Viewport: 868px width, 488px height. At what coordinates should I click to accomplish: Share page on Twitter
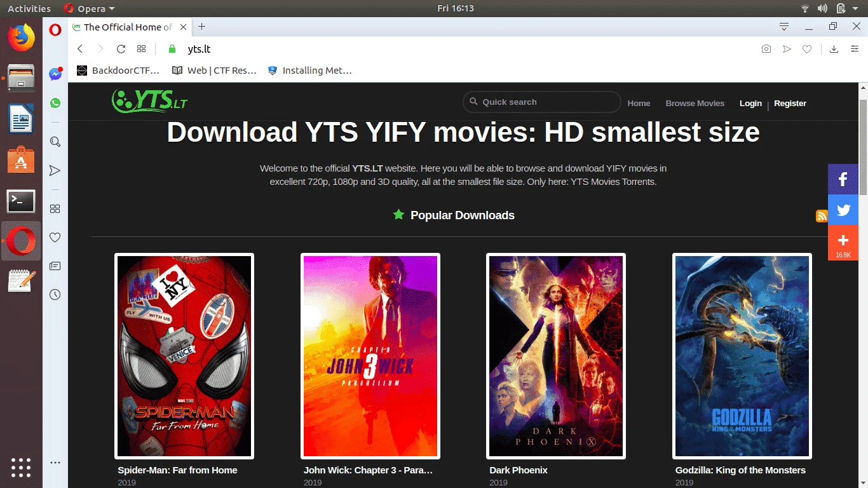(843, 210)
